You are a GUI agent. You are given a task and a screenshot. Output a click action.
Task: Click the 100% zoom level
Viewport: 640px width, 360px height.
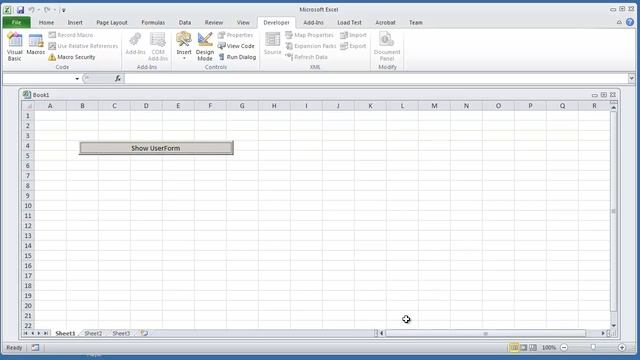pos(549,348)
